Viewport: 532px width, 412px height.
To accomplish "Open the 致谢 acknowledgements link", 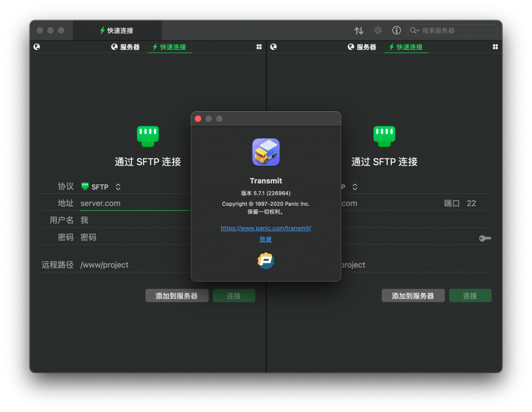I will [265, 240].
